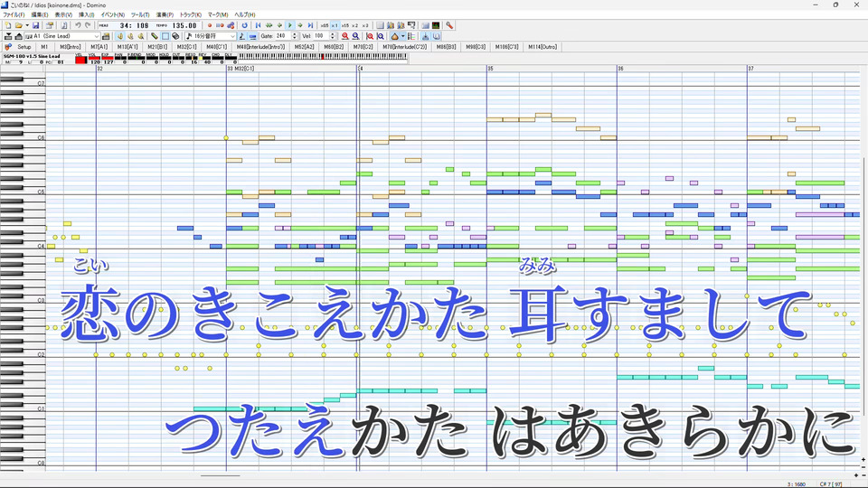Jump to Setup marker
The image size is (868, 488).
point(24,47)
